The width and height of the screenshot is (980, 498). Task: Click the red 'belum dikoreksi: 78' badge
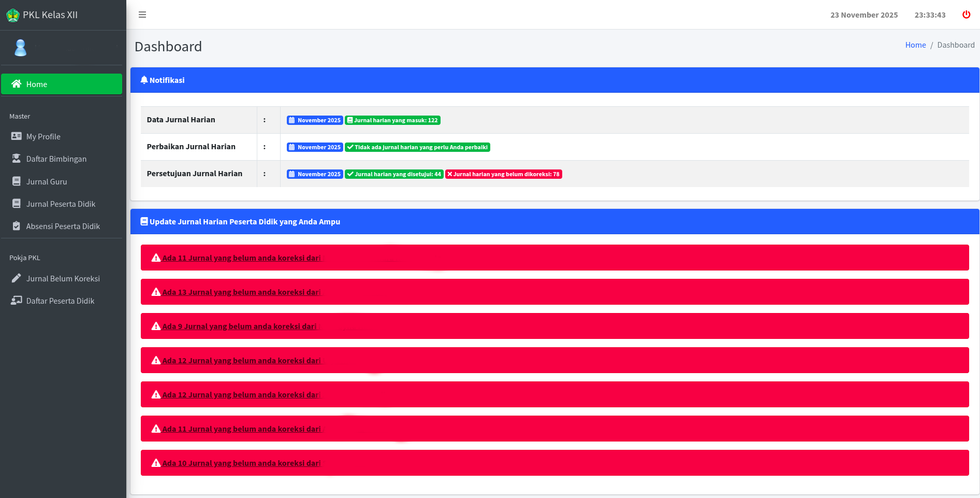point(503,174)
